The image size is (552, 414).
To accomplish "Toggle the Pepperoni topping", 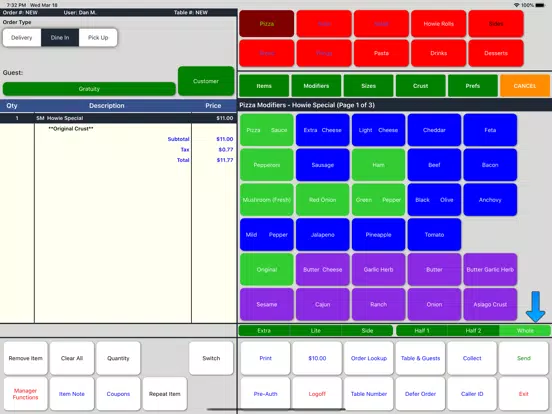I will pos(266,165).
